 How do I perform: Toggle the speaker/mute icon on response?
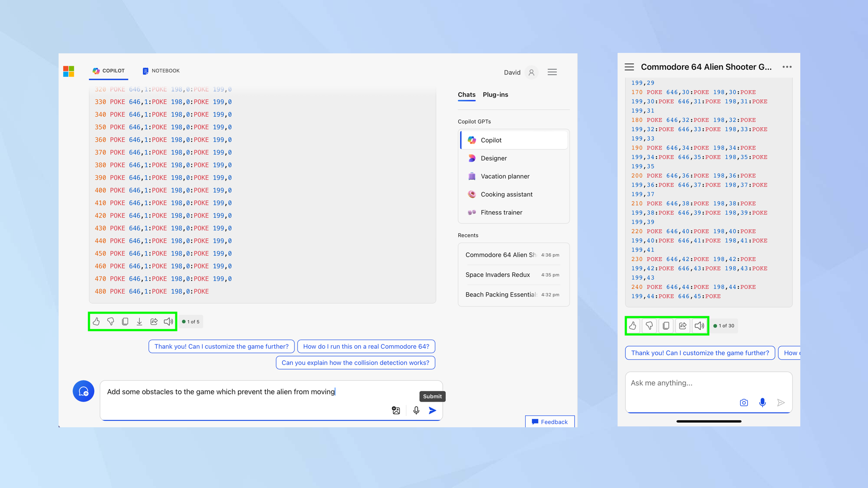(x=169, y=322)
